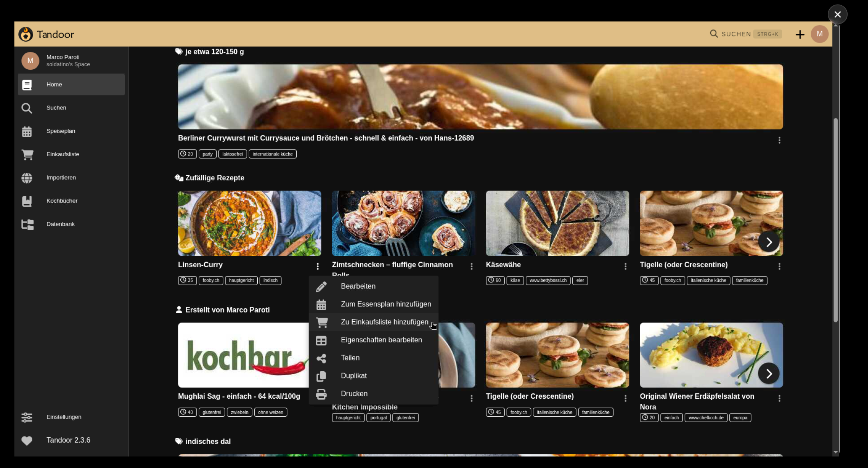The width and height of the screenshot is (868, 468).
Task: Select Bearbeiten from the context menu
Action: coord(373,286)
